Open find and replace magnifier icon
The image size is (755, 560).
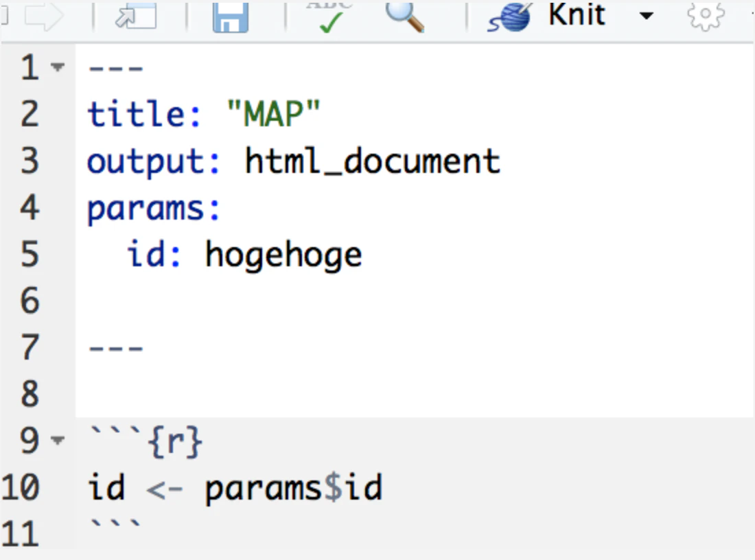[404, 17]
